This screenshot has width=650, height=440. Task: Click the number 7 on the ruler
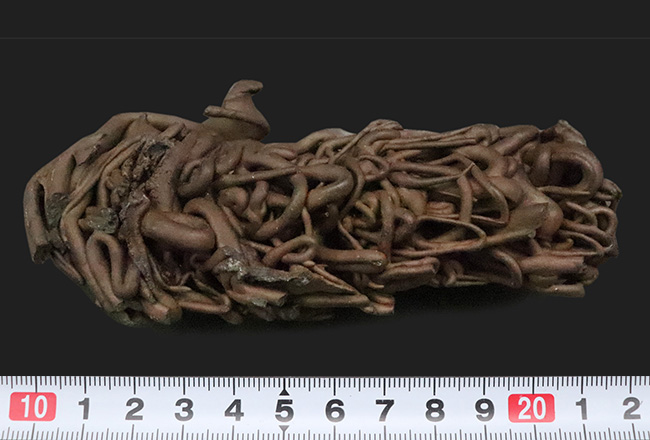point(385,410)
